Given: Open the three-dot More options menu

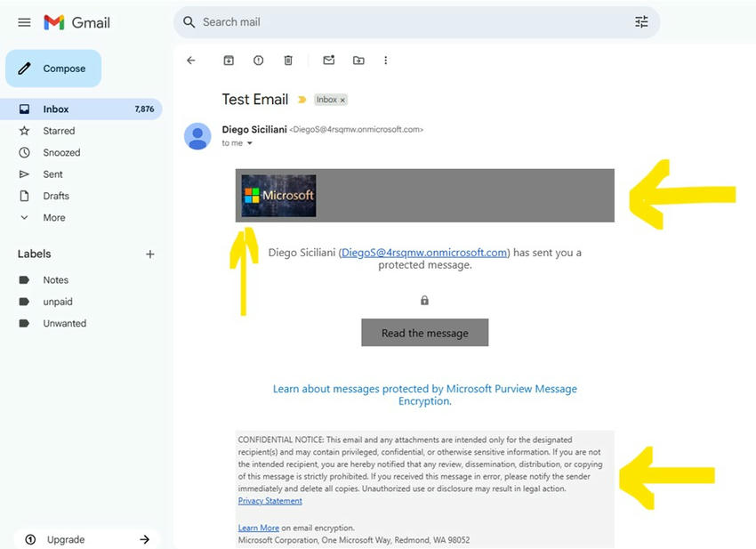Looking at the screenshot, I should pos(385,61).
